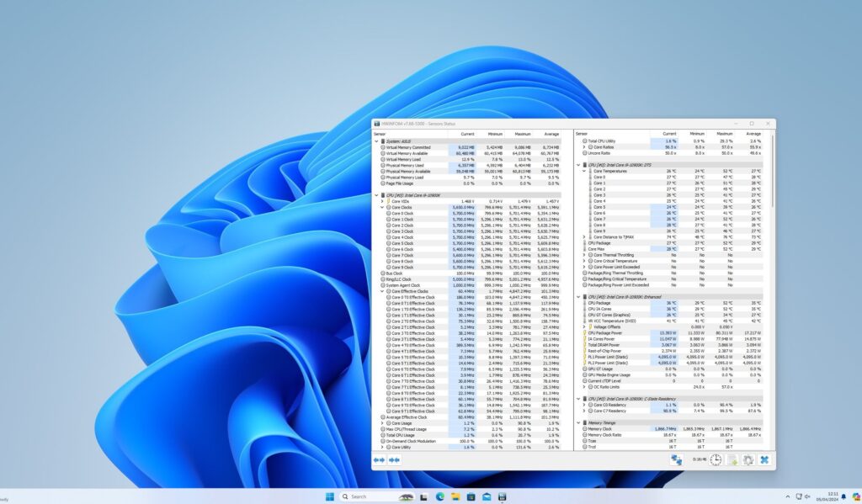Image resolution: width=862 pixels, height=504 pixels.
Task: Open the Mail app taskbar icon
Action: click(487, 496)
